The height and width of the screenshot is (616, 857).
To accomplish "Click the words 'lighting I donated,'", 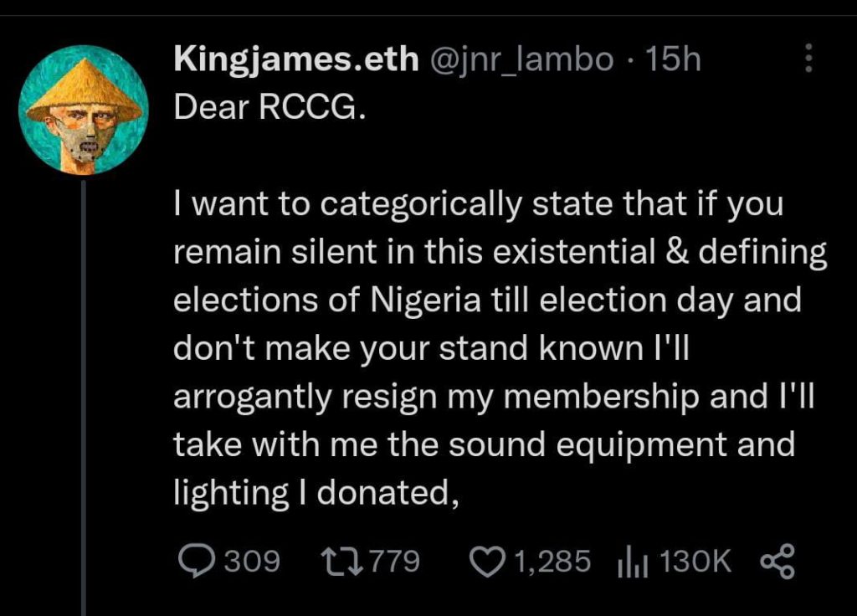I will click(316, 494).
